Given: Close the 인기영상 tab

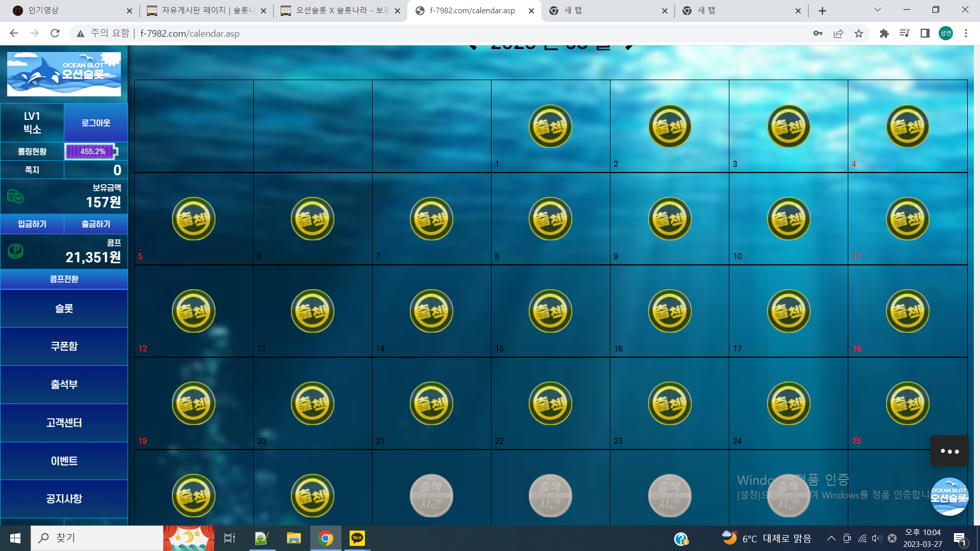Looking at the screenshot, I should tap(129, 11).
